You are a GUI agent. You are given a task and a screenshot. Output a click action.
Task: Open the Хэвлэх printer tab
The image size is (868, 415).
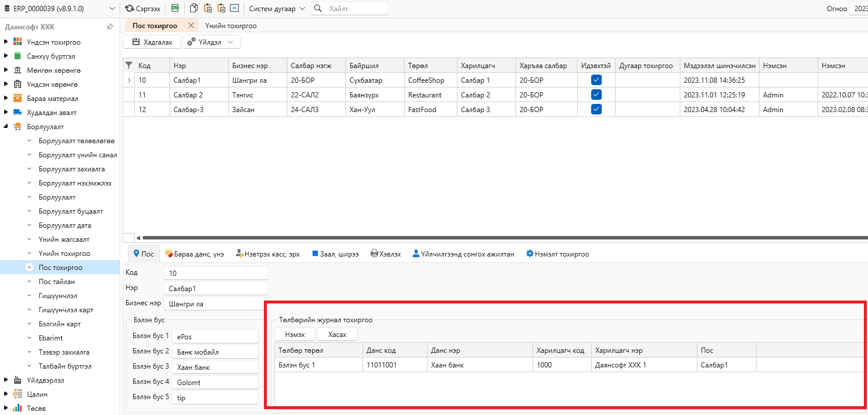[x=386, y=254]
